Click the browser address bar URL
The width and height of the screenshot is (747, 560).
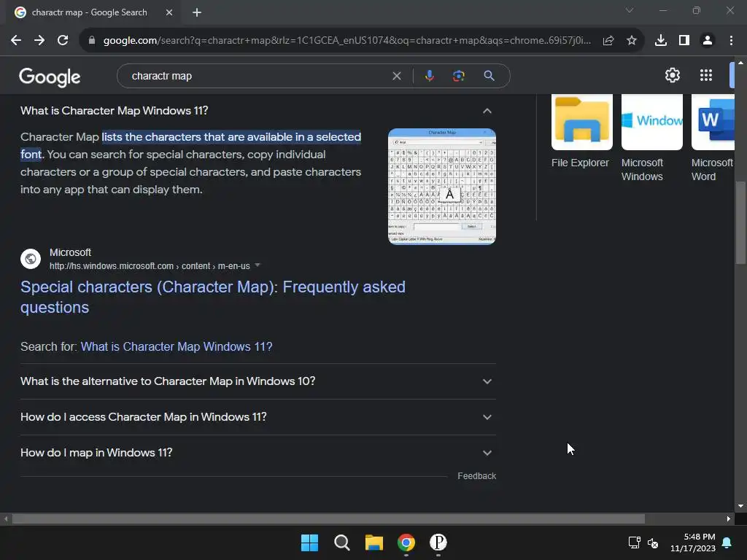[x=347, y=41]
